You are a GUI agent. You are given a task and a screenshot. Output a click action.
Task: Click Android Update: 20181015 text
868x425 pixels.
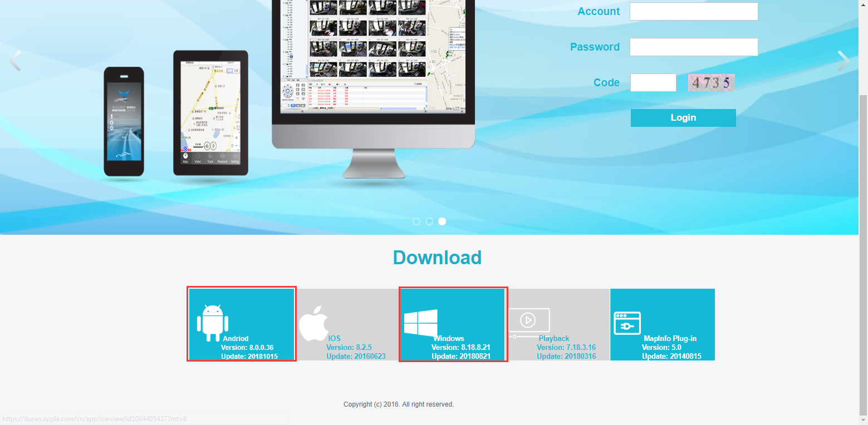[249, 356]
